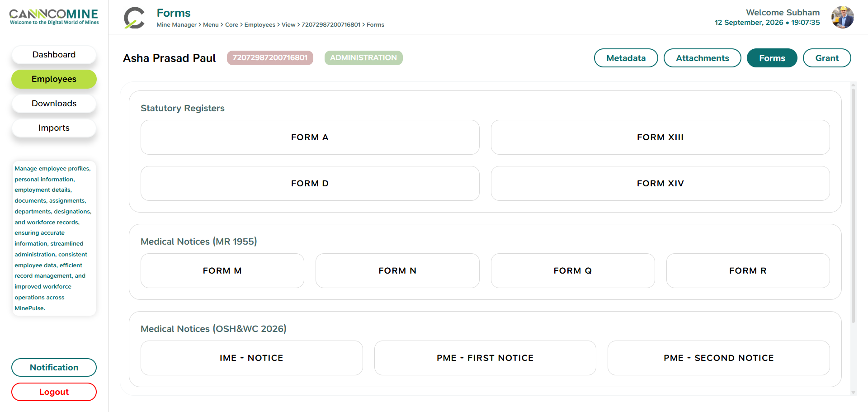
Task: Click Medical Notices (OSH&WC 2026) heading
Action: 213,329
